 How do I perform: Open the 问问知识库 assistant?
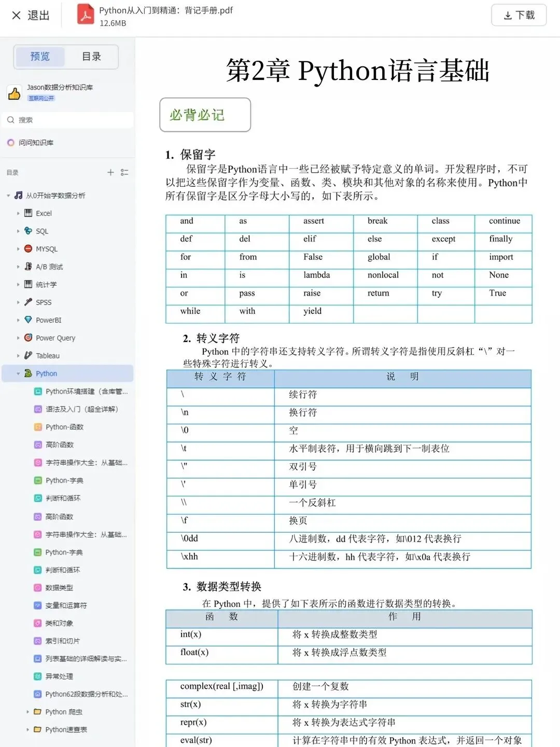click(x=31, y=143)
